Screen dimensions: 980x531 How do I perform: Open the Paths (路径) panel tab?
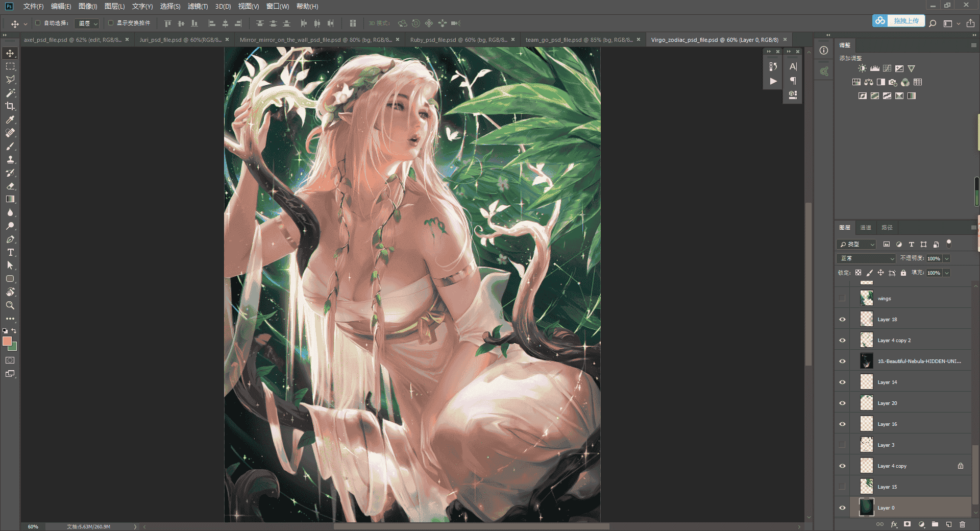tap(887, 228)
